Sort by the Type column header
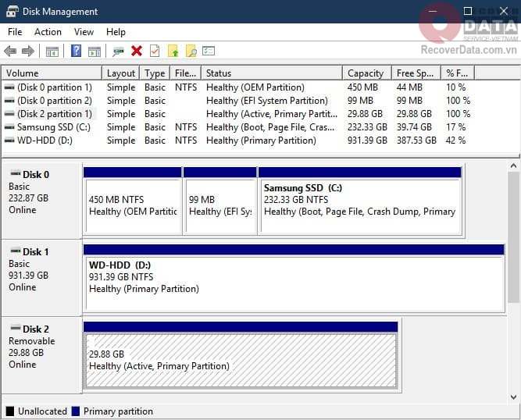Viewport: 521px width, 420px height. click(155, 73)
